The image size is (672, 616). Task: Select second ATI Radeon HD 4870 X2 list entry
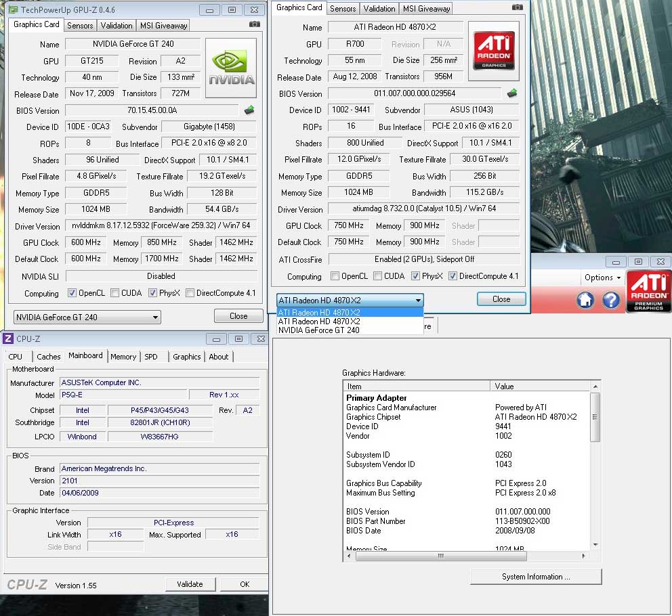coord(350,322)
